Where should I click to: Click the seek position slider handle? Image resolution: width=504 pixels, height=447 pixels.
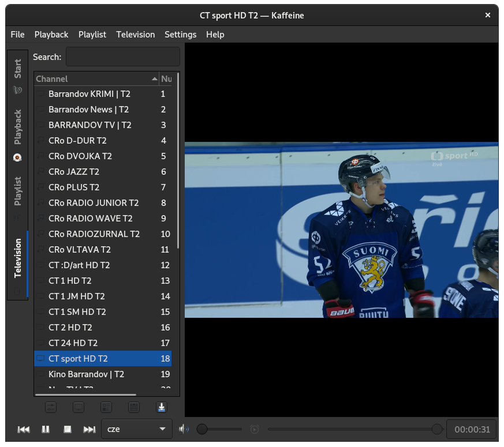[x=437, y=429]
